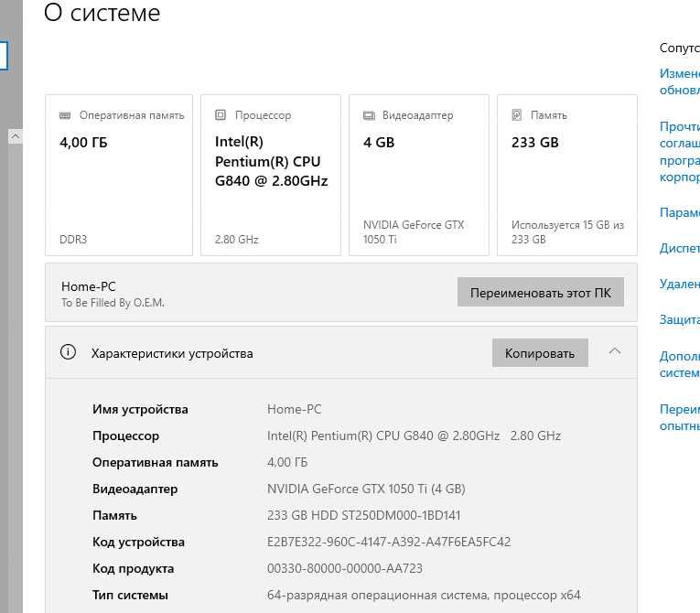Click the processor icon on the Процессор card
Screen dimensions: 700x613
(221, 115)
